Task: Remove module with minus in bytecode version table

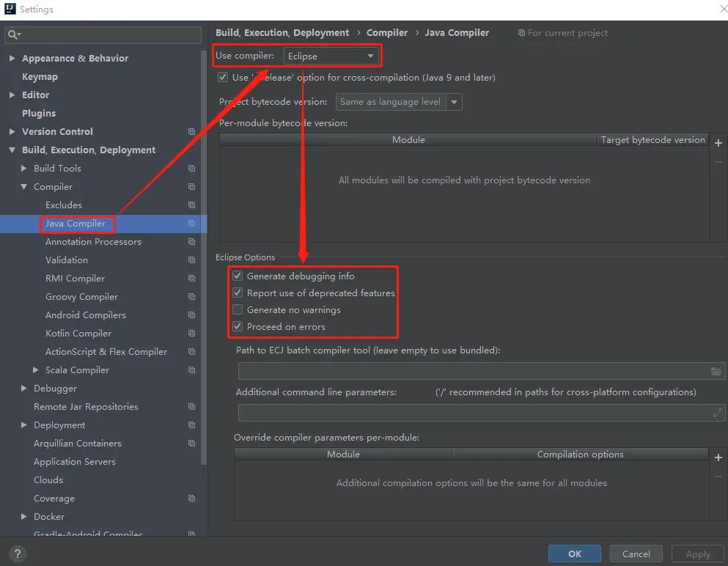Action: click(x=718, y=162)
